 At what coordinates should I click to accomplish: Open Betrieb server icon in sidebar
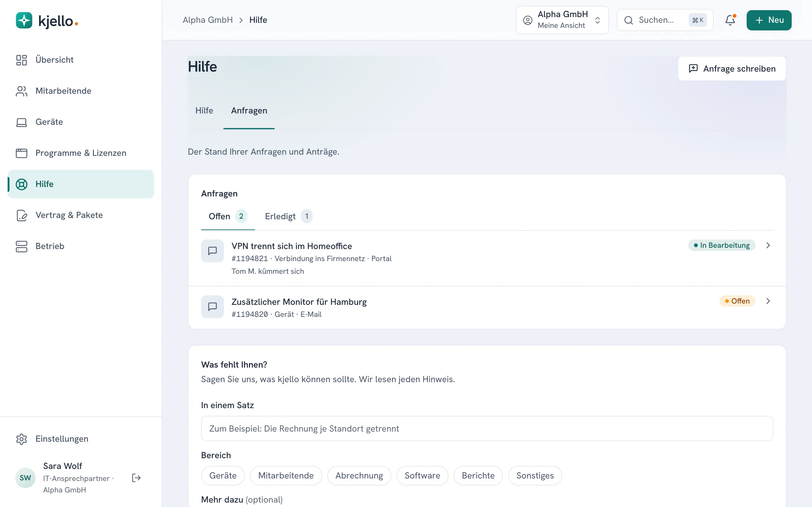point(22,246)
